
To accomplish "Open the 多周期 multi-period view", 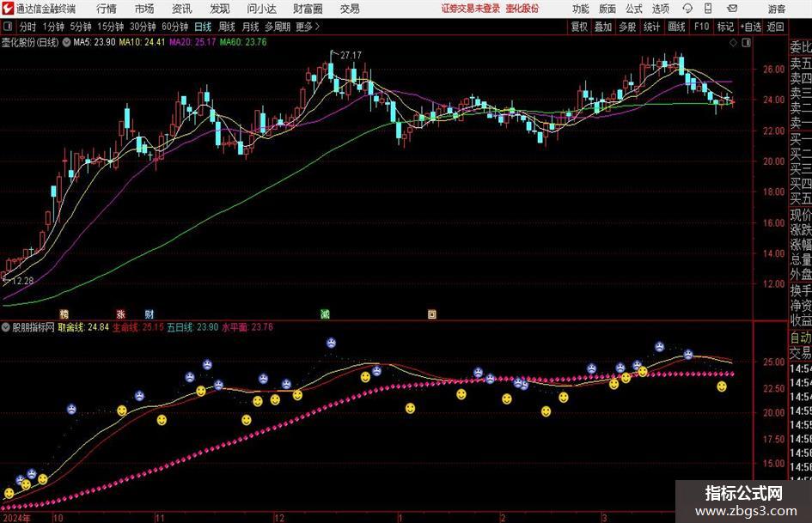I will tap(277, 27).
